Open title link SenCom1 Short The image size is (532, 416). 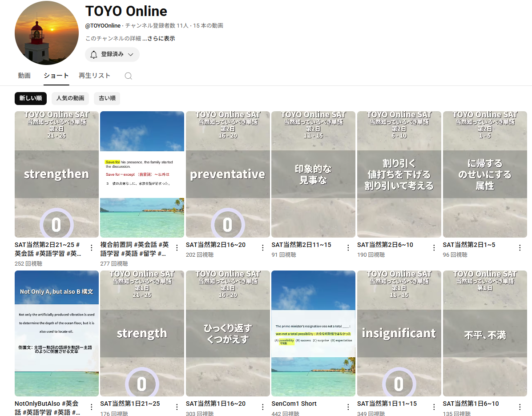pos(294,404)
